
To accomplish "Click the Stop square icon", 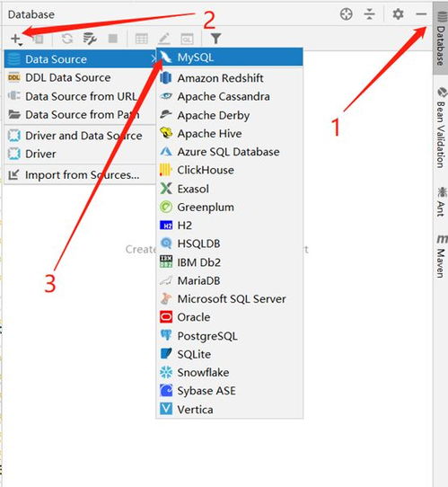I will 112,39.
